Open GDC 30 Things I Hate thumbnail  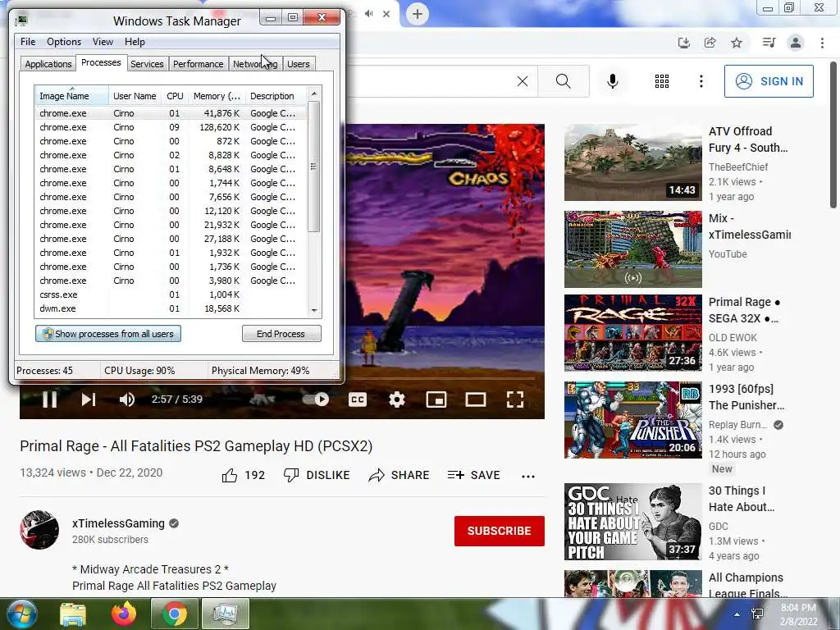tap(632, 522)
